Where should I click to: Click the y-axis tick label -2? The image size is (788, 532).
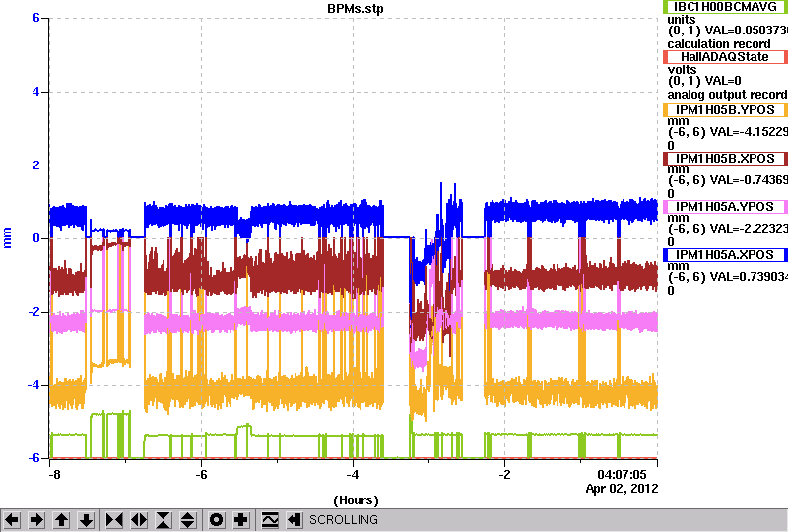click(x=33, y=311)
